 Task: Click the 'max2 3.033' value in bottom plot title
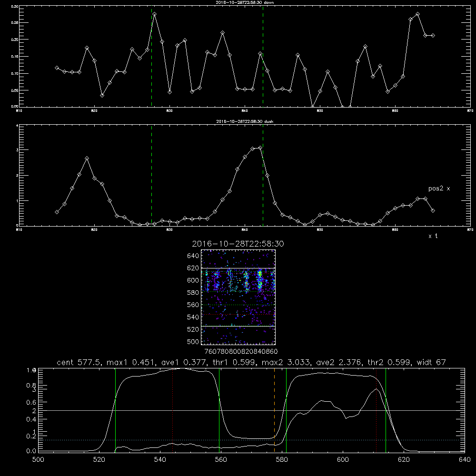point(286,362)
